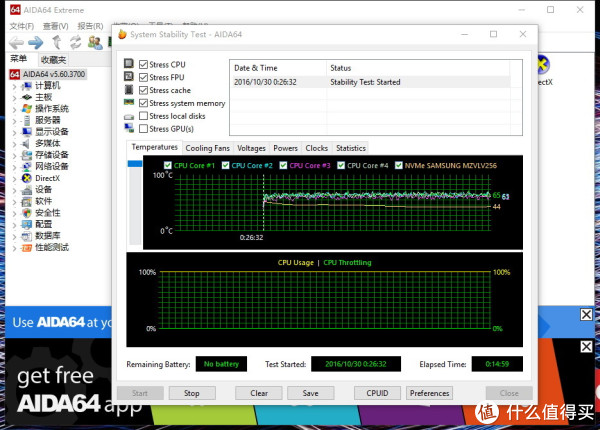Click the users icon in toolbar
This screenshot has height=430, width=600.
(x=94, y=42)
